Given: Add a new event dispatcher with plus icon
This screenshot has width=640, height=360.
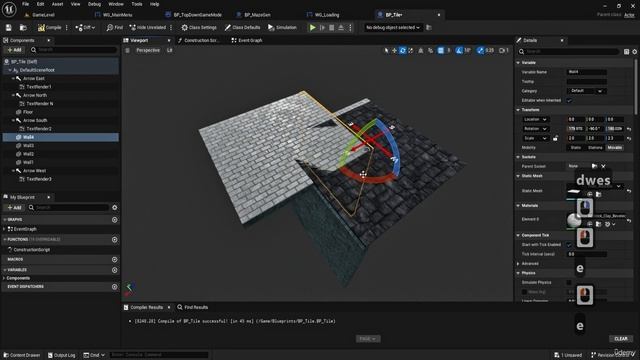Looking at the screenshot, I should (x=115, y=287).
